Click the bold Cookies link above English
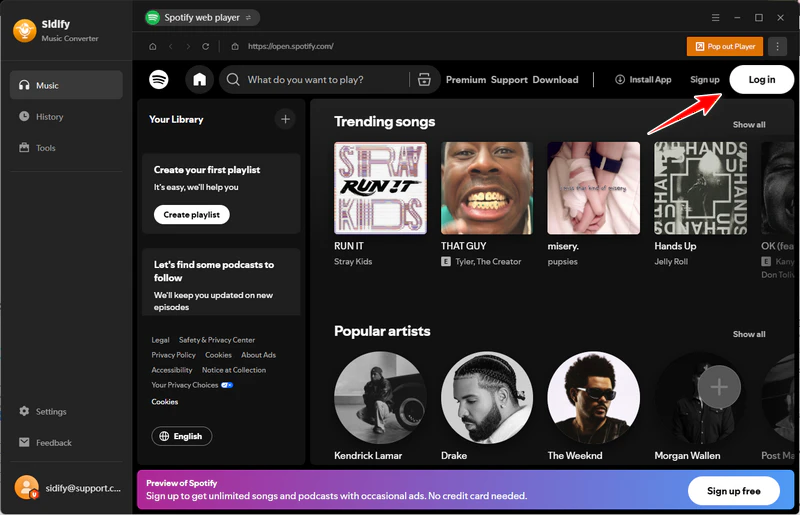800x515 pixels. point(164,402)
